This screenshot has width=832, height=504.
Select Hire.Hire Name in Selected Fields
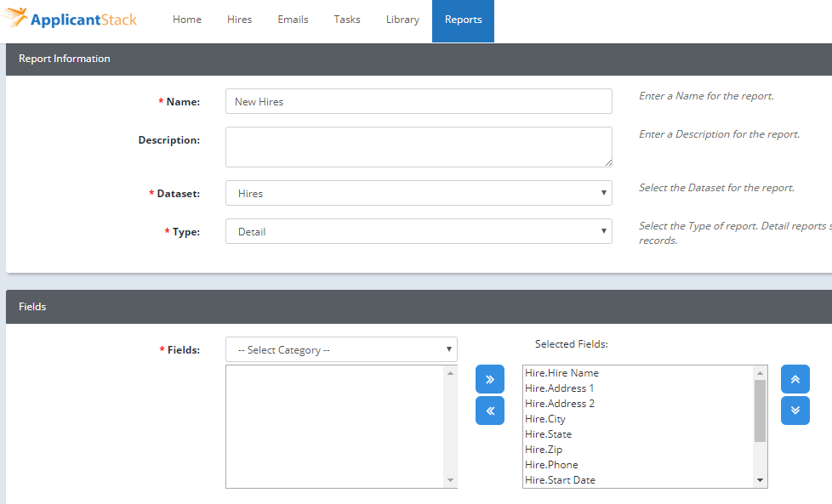[638, 373]
